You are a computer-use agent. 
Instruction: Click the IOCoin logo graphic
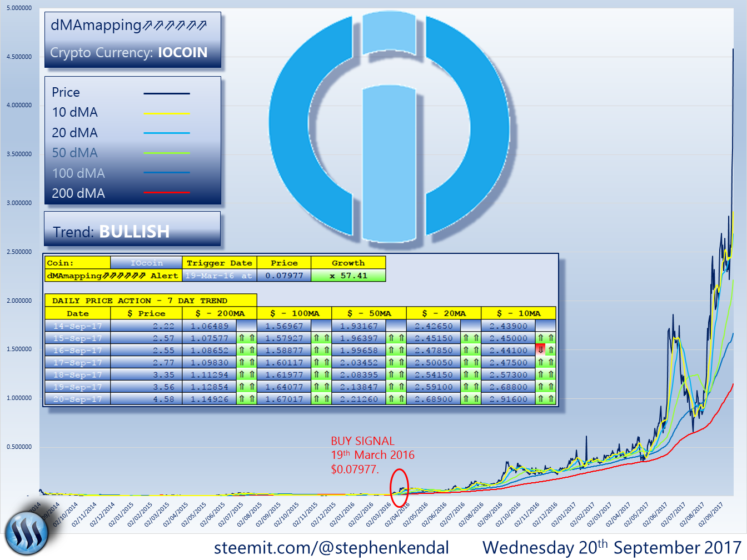pyautogui.click(x=389, y=128)
